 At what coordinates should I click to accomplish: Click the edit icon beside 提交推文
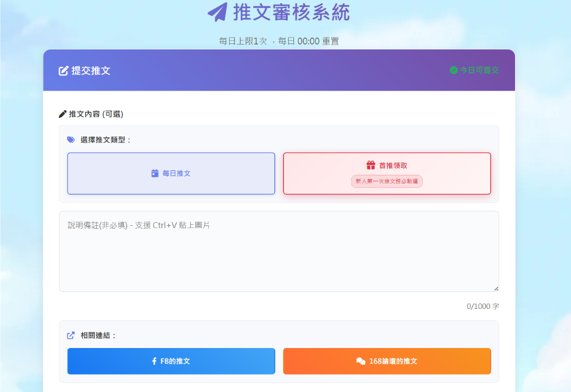[64, 71]
